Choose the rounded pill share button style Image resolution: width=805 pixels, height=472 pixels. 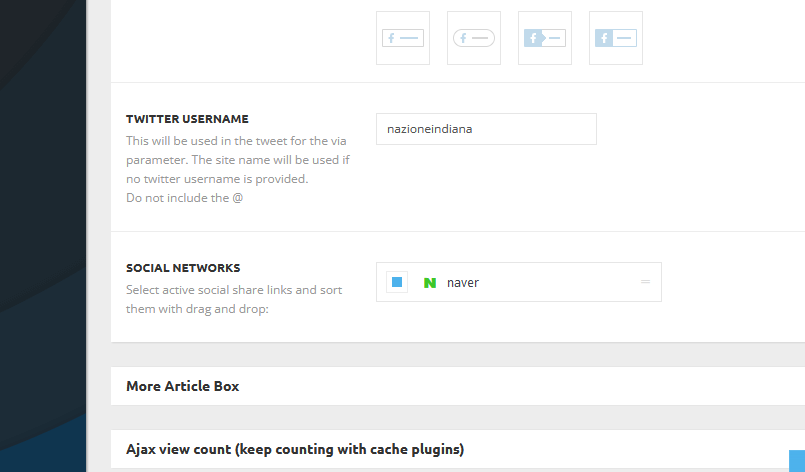(474, 38)
